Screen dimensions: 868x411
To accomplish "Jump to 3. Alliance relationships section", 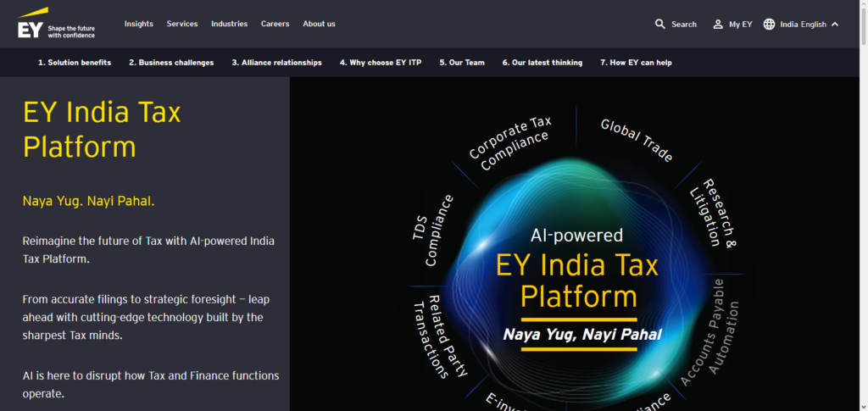I will [x=277, y=63].
